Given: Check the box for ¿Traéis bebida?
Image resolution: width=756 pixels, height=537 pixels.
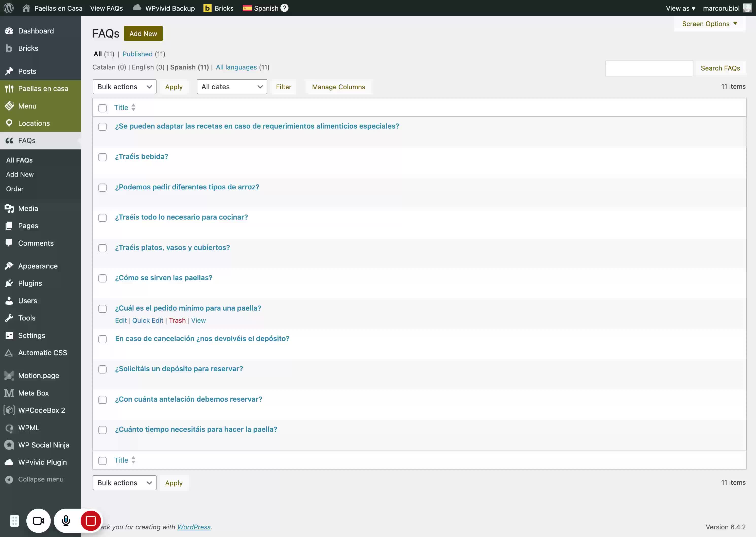Looking at the screenshot, I should 102,157.
